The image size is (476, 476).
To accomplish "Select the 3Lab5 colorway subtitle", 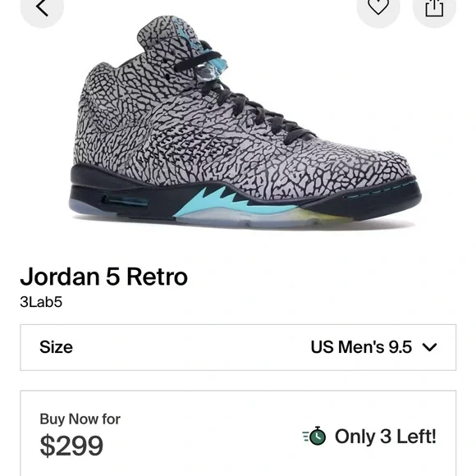I will pyautogui.click(x=41, y=302).
